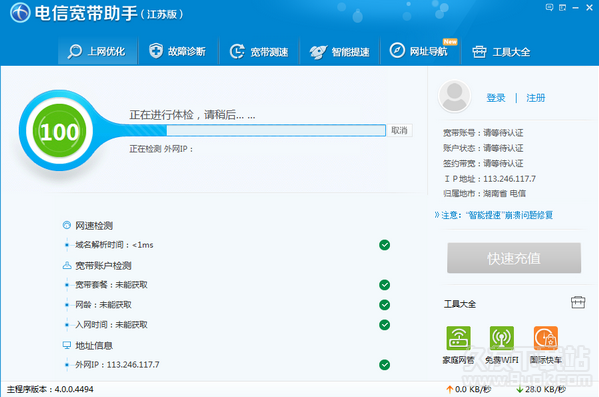Click the telecom logo in the title bar
599x397 pixels.
tap(20, 13)
